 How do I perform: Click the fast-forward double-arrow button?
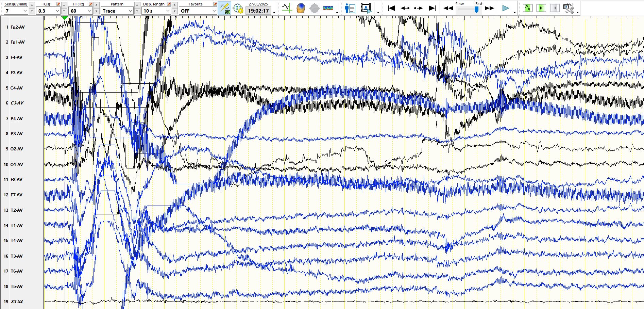(x=489, y=8)
